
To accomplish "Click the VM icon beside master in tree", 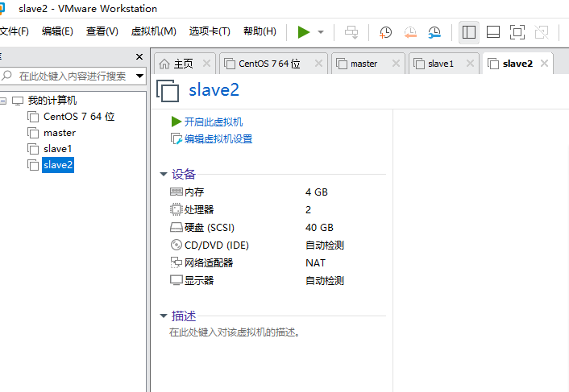I will click(33, 133).
